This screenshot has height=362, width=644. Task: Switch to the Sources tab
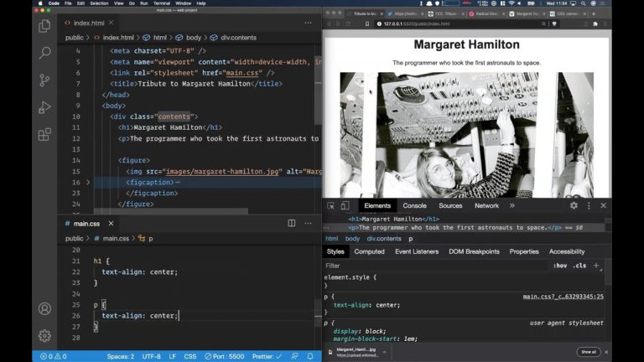click(450, 205)
